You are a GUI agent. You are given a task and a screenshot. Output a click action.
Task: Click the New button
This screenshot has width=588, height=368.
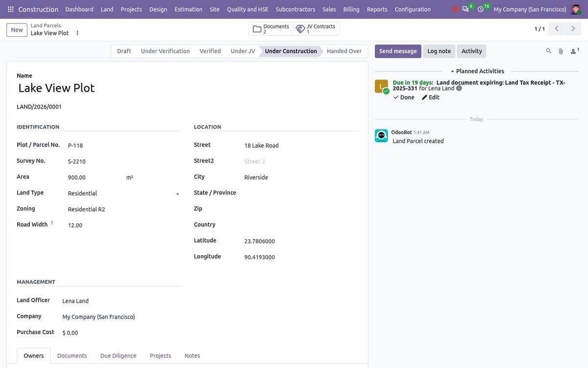17,30
